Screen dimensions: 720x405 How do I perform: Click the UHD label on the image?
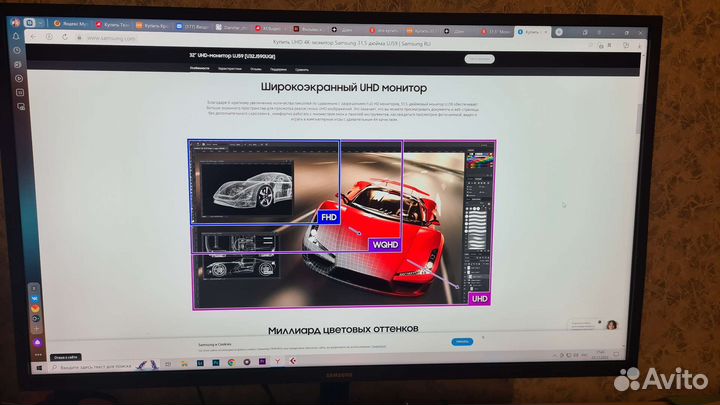click(x=479, y=299)
